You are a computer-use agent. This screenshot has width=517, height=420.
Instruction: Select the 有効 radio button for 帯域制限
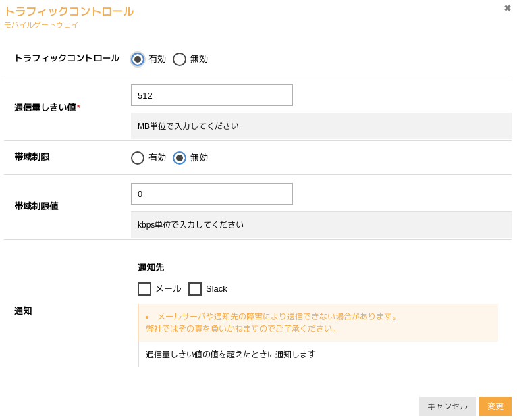(x=138, y=158)
